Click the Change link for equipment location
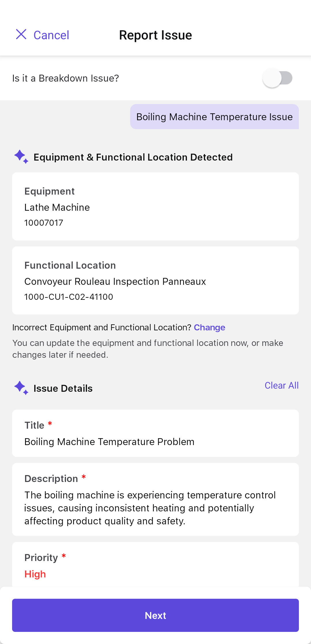Screen dimensions: 311x644 point(209,327)
